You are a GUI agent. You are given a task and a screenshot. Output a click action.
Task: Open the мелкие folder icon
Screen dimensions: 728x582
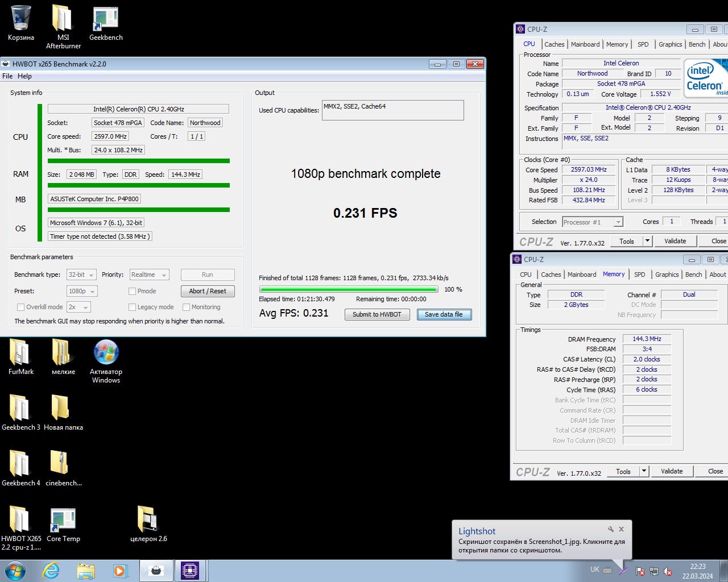click(63, 357)
